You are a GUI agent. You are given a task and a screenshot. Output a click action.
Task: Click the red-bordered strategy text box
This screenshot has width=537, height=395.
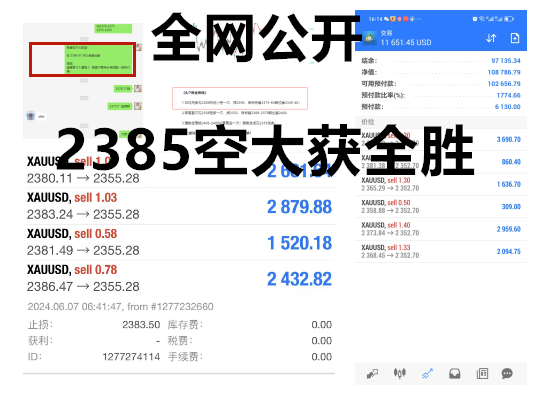[x=240, y=98]
